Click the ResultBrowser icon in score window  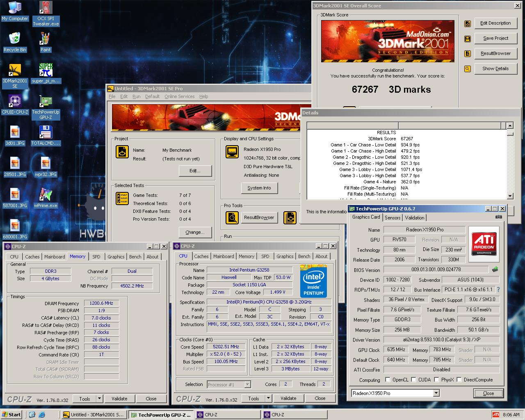[x=467, y=54]
